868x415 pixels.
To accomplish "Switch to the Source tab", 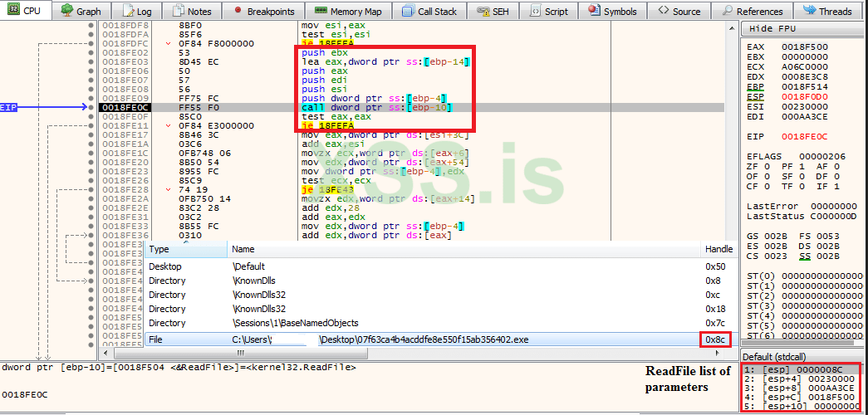I will 679,11.
